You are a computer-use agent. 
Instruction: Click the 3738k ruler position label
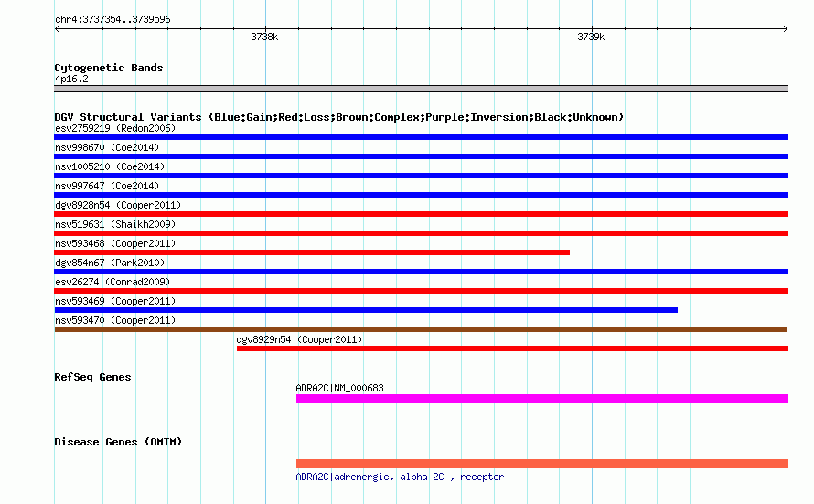click(x=264, y=37)
